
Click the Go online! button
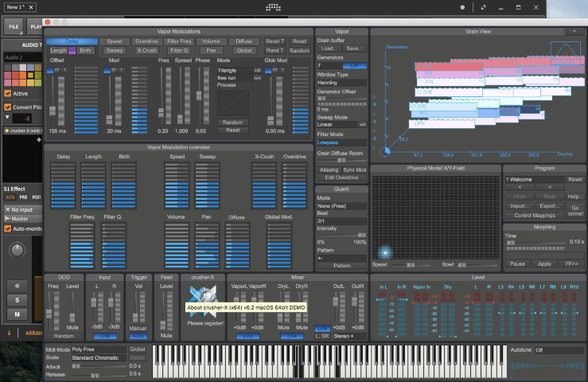click(575, 211)
